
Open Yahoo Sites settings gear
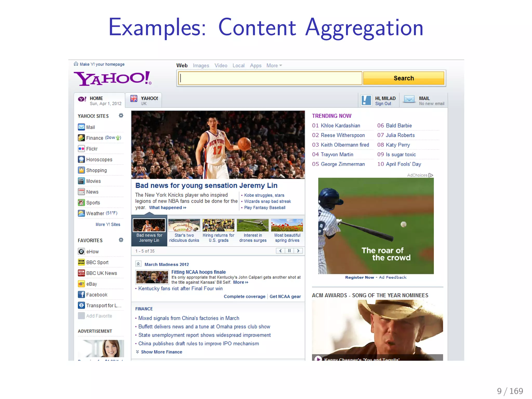121,116
